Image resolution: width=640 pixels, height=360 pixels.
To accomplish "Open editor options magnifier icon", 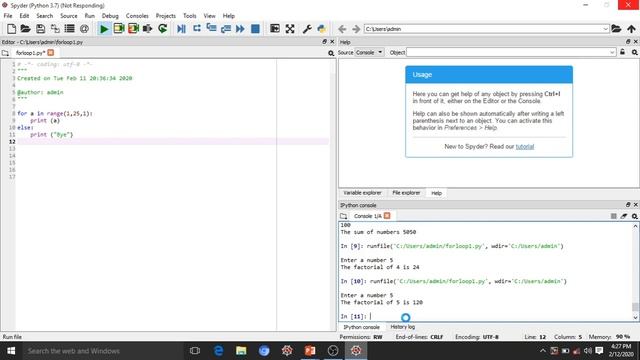I will (331, 53).
